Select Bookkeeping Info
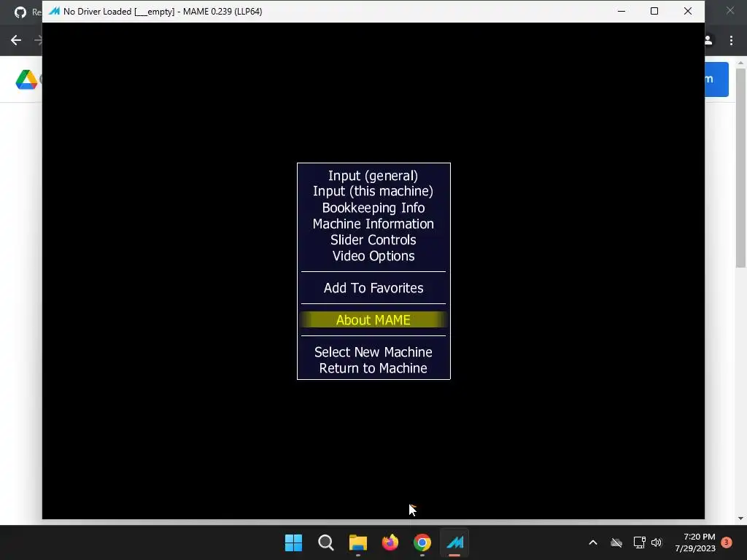This screenshot has width=747, height=560. point(373,208)
